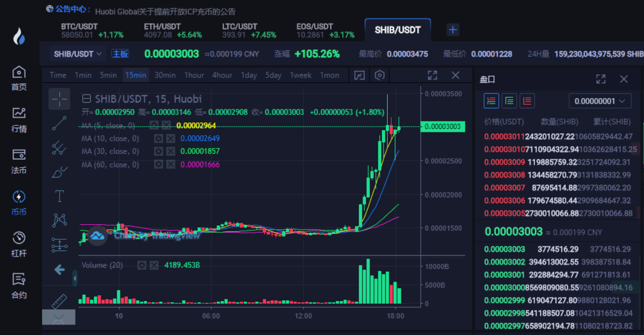Screen dimensions: 644x335
Task: Open 币币 spot trading in sidebar
Action: (x=19, y=202)
